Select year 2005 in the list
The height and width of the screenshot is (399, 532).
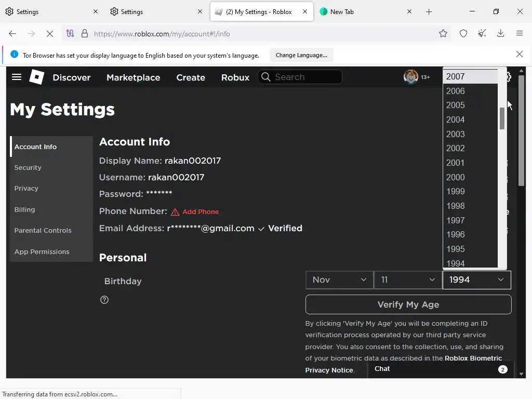[470, 105]
